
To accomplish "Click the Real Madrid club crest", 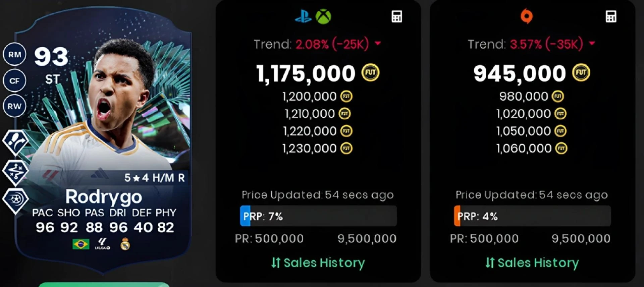I will point(125,244).
